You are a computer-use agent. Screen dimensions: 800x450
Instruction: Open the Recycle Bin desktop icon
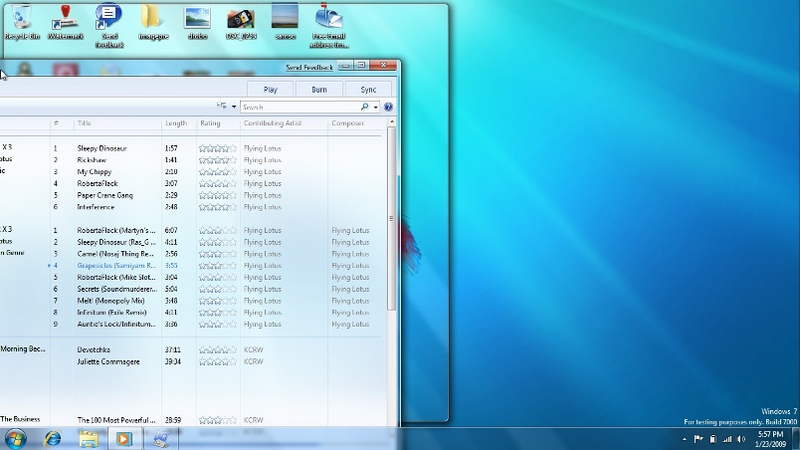(x=21, y=21)
